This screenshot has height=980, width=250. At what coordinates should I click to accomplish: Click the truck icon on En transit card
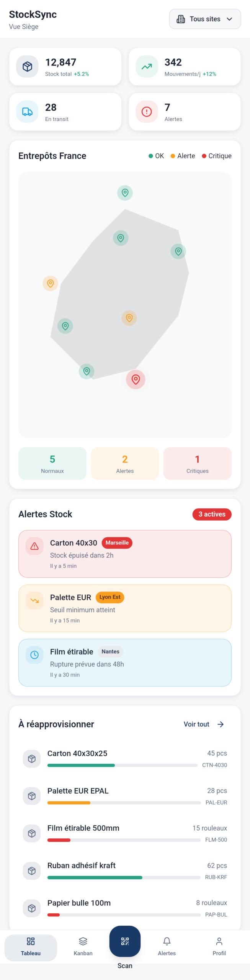27,112
